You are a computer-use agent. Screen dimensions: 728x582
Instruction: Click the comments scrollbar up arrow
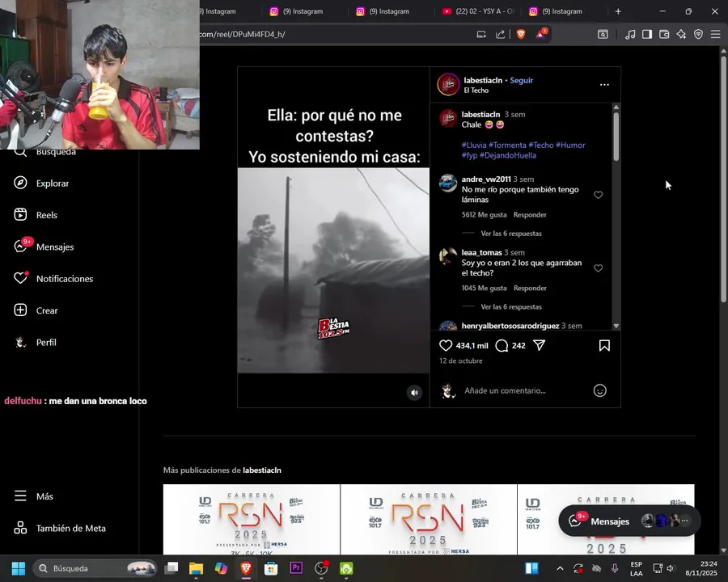tap(616, 108)
